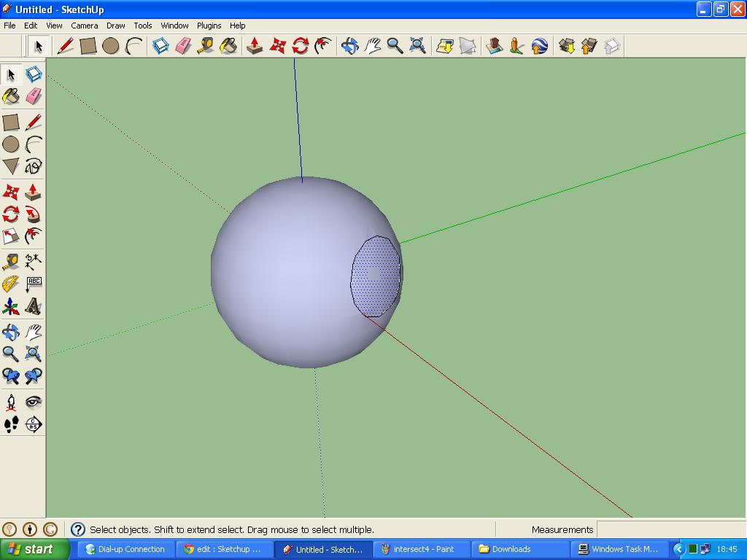Click the Previous view icon
Viewport: 747px width, 560px height.
pos(10,376)
